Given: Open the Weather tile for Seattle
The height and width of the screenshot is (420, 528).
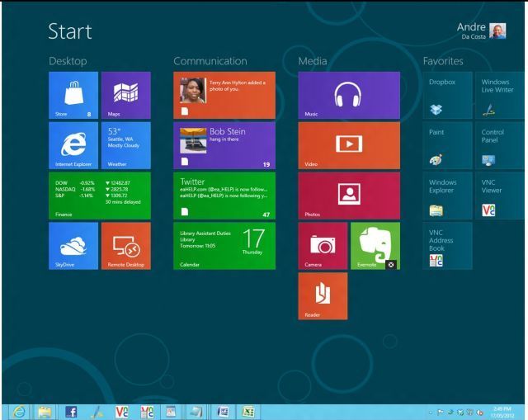Looking at the screenshot, I should (x=125, y=145).
